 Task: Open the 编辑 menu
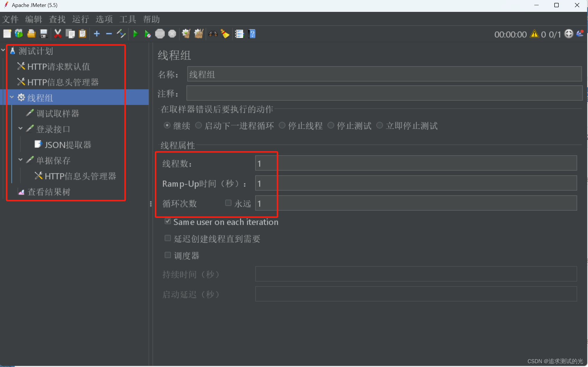point(34,19)
